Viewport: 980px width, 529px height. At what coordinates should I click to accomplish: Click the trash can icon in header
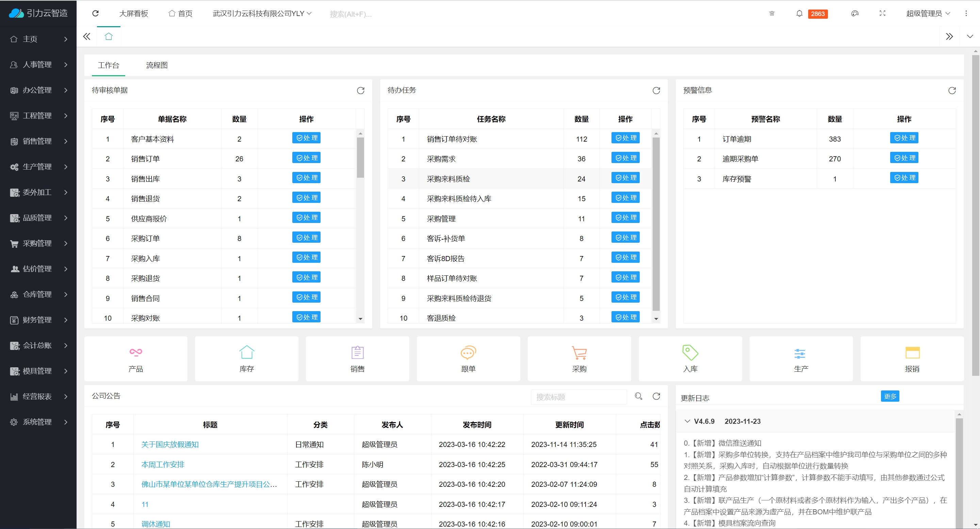(x=772, y=14)
